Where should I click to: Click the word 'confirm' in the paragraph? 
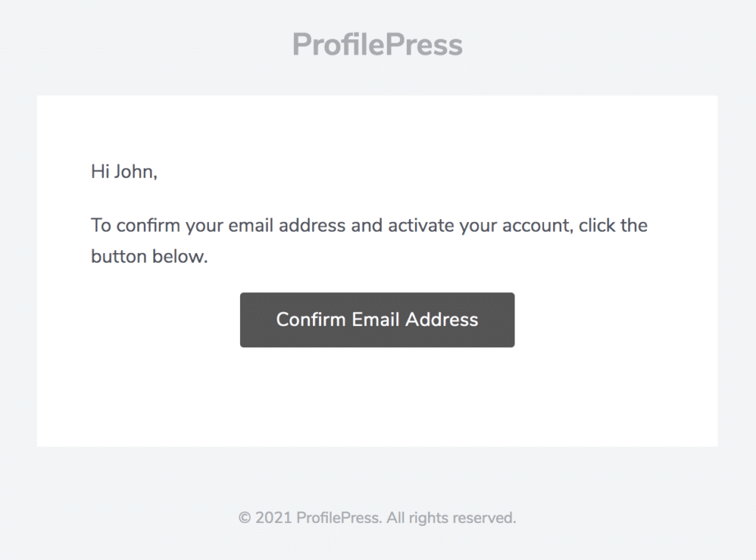148,226
